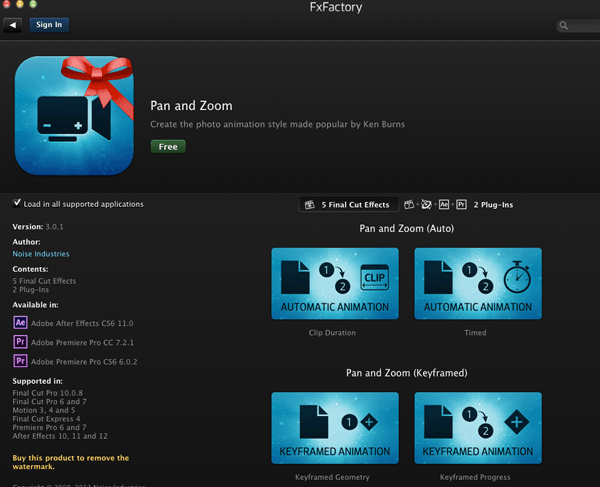Click the Final Cut clapper icon in effects tab
This screenshot has width=600, height=487.
[x=309, y=205]
